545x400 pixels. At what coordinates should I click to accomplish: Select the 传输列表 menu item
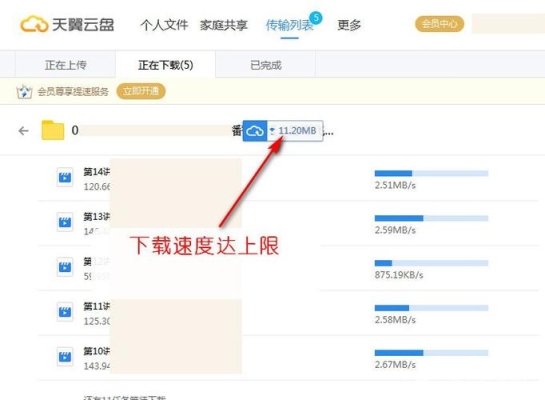(290, 25)
